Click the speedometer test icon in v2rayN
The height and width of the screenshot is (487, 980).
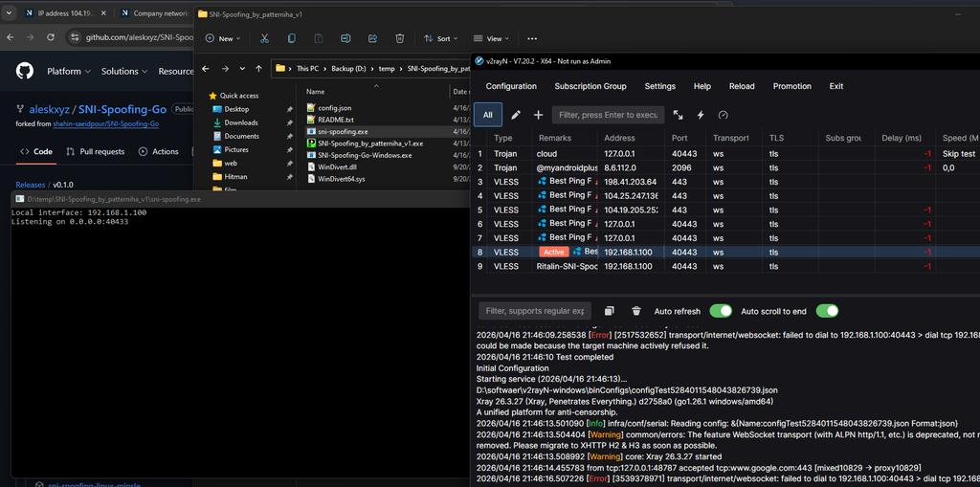click(724, 115)
